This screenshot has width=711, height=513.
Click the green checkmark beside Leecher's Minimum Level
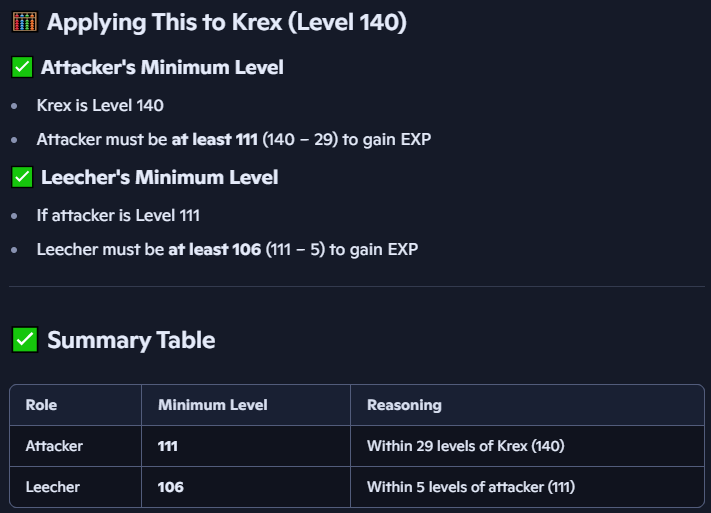click(x=22, y=178)
